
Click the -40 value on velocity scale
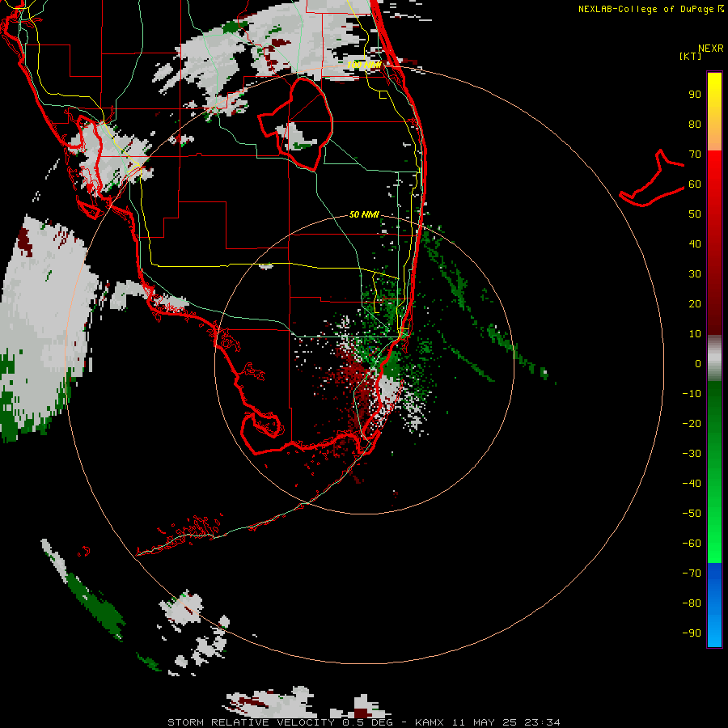[692, 484]
